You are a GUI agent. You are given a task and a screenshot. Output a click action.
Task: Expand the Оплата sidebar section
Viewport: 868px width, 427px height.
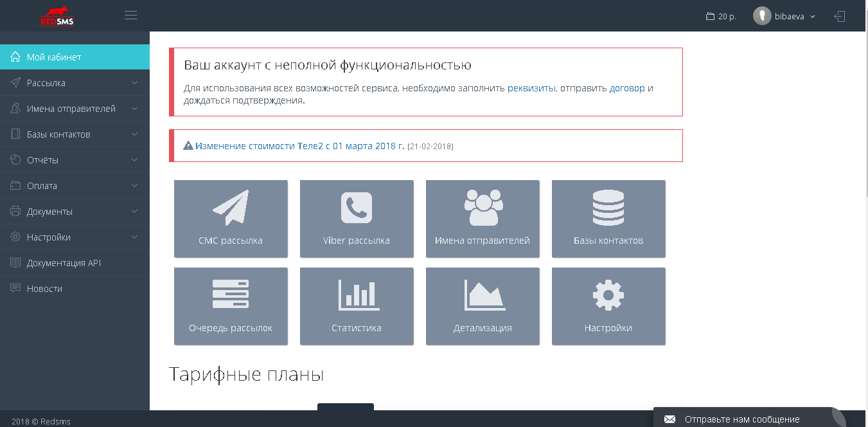[75, 186]
